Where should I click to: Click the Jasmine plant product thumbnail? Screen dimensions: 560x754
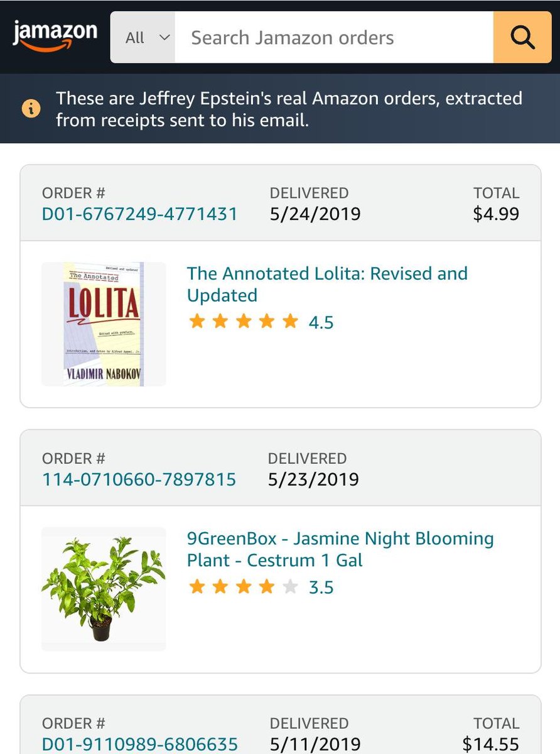(104, 589)
